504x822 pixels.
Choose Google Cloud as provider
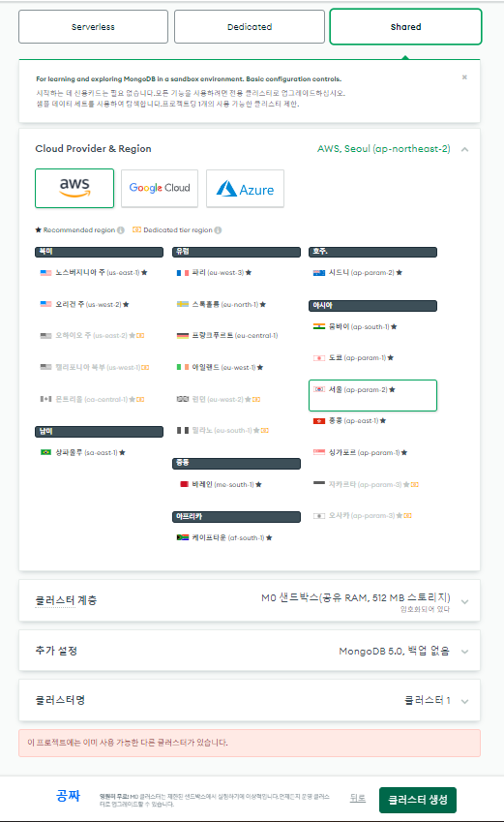160,188
